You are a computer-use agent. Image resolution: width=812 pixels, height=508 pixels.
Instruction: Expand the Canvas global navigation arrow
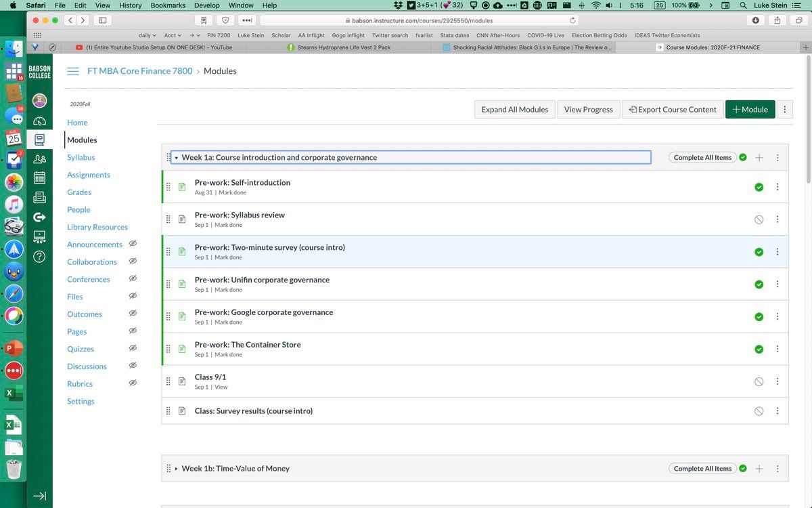coord(39,496)
